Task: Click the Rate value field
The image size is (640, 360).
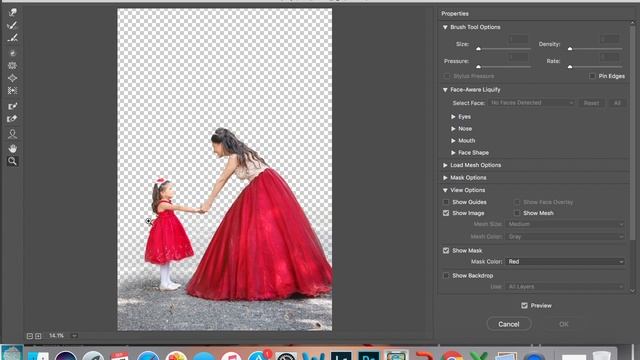Action: pos(609,57)
